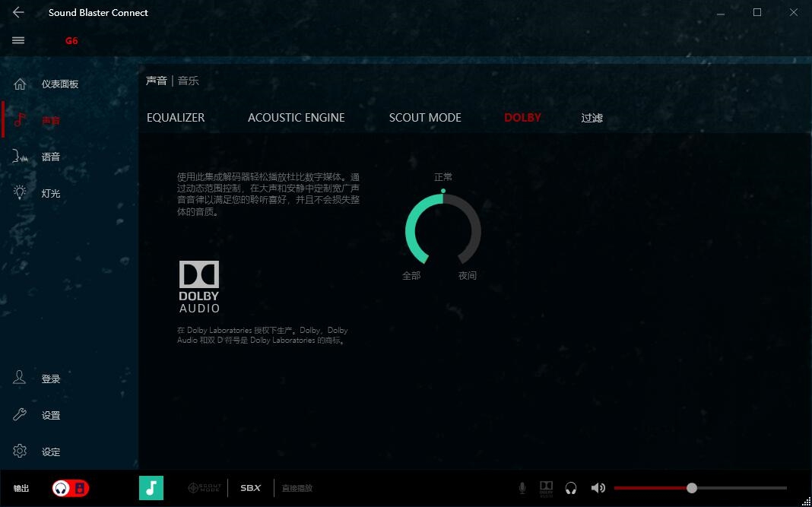The width and height of the screenshot is (812, 507).
Task: Click 直接播放 direct mode
Action: coord(297,488)
